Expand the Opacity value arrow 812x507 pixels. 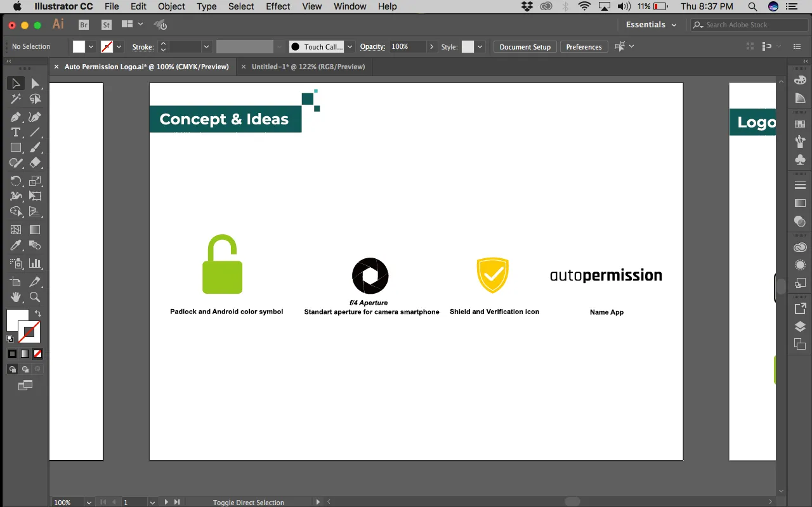432,47
